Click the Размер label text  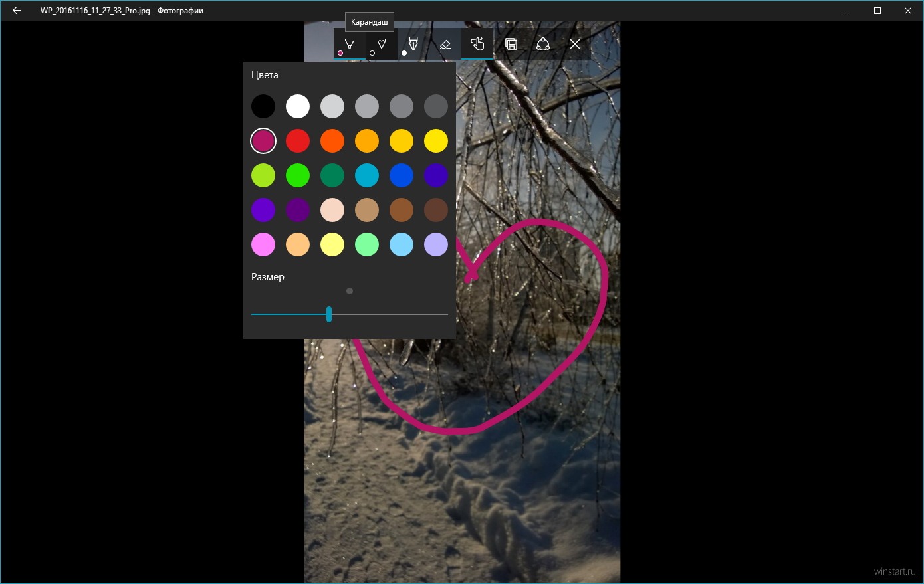click(268, 277)
